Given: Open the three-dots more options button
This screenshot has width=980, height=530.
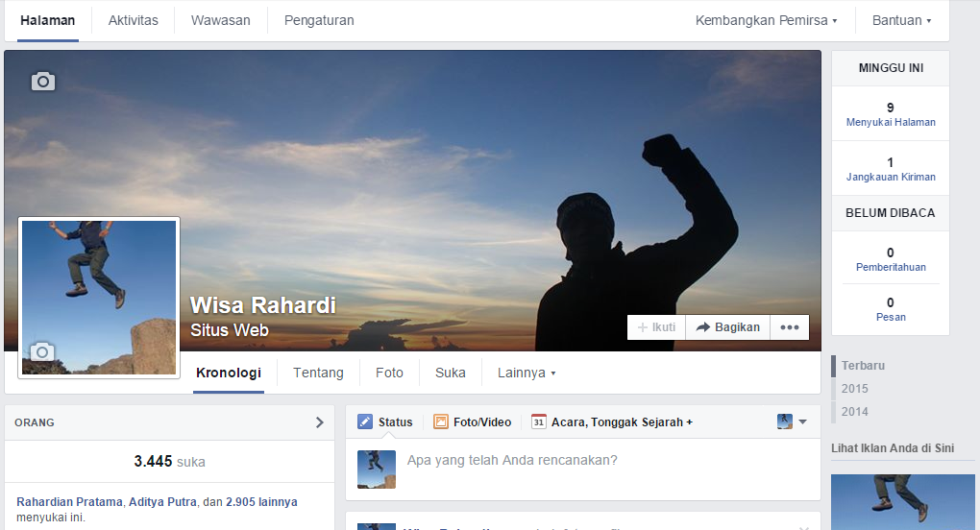Looking at the screenshot, I should [x=790, y=327].
